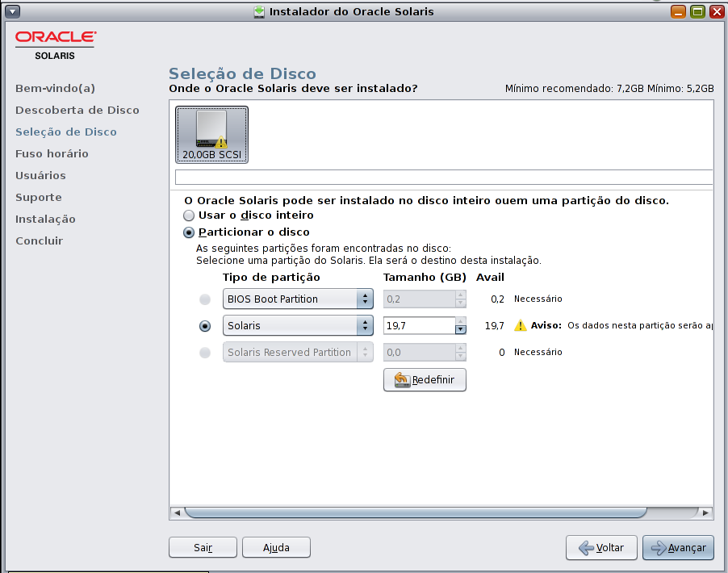This screenshot has width=728, height=573.
Task: Go to the Suporte step
Action: pyautogui.click(x=39, y=198)
